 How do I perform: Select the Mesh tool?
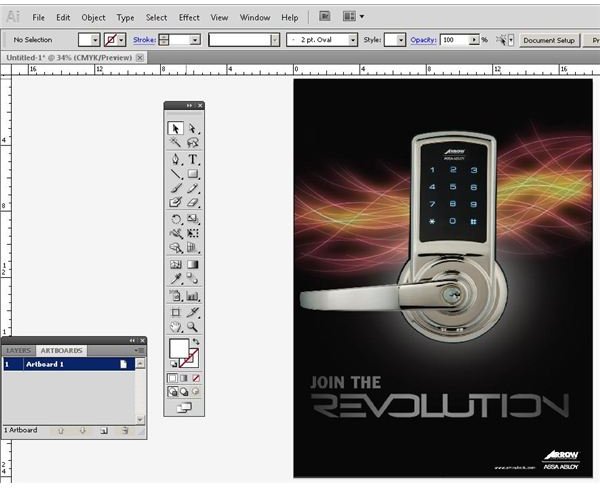point(176,264)
